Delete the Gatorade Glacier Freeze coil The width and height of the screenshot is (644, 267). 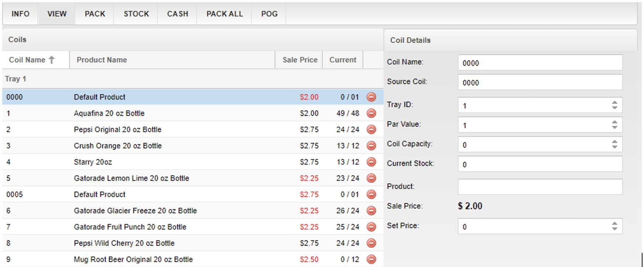point(371,211)
